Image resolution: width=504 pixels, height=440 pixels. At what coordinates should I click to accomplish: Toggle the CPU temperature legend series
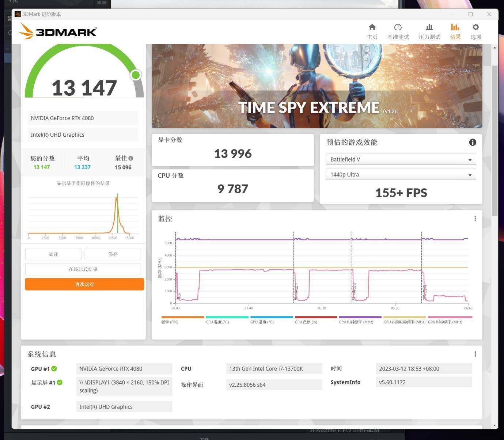coord(227,320)
